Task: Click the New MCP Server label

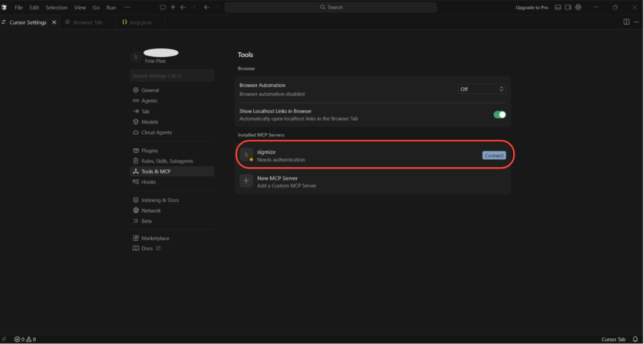Action: pyautogui.click(x=277, y=178)
